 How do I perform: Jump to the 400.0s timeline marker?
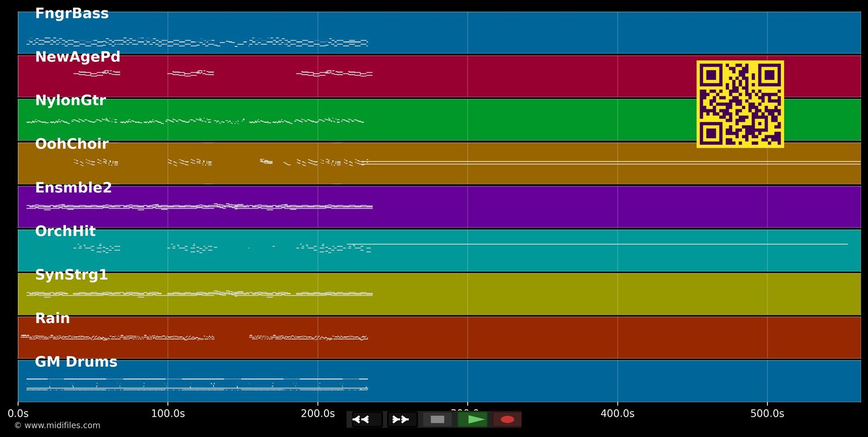(x=617, y=414)
